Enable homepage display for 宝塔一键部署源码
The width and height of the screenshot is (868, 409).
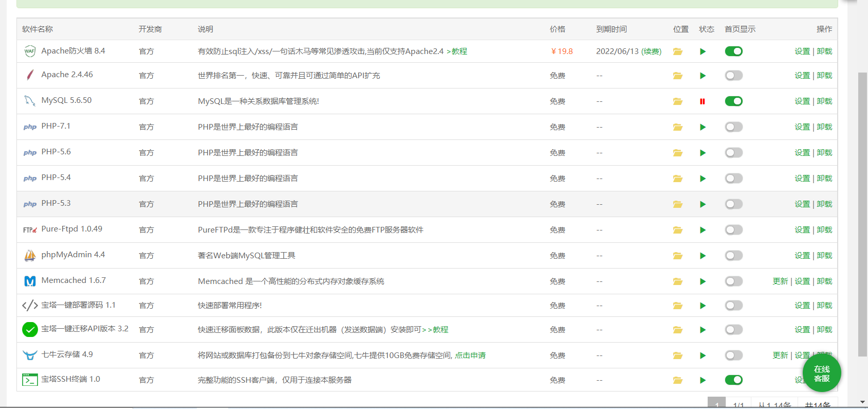(x=733, y=306)
